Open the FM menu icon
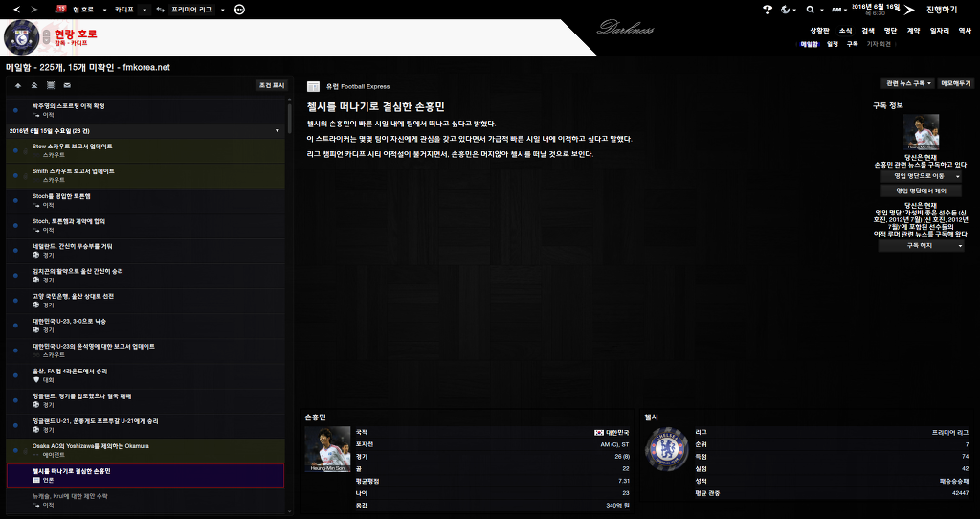980x519 pixels. pyautogui.click(x=836, y=10)
